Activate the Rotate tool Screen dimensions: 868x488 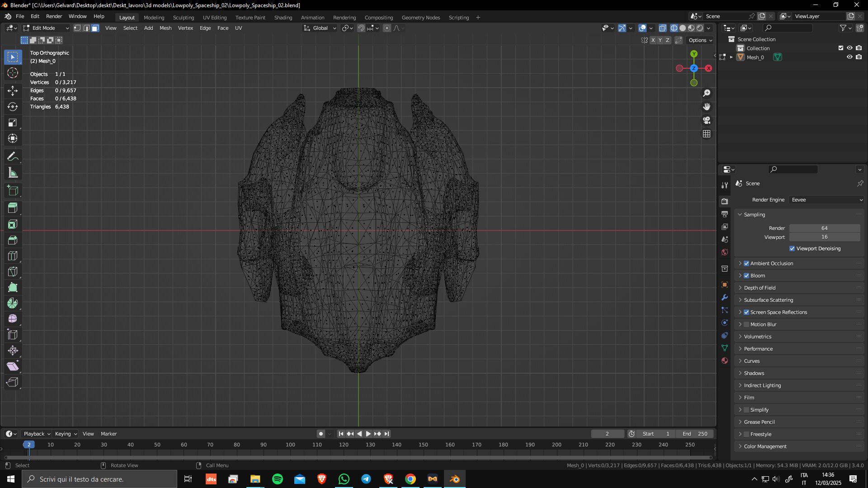click(x=13, y=107)
